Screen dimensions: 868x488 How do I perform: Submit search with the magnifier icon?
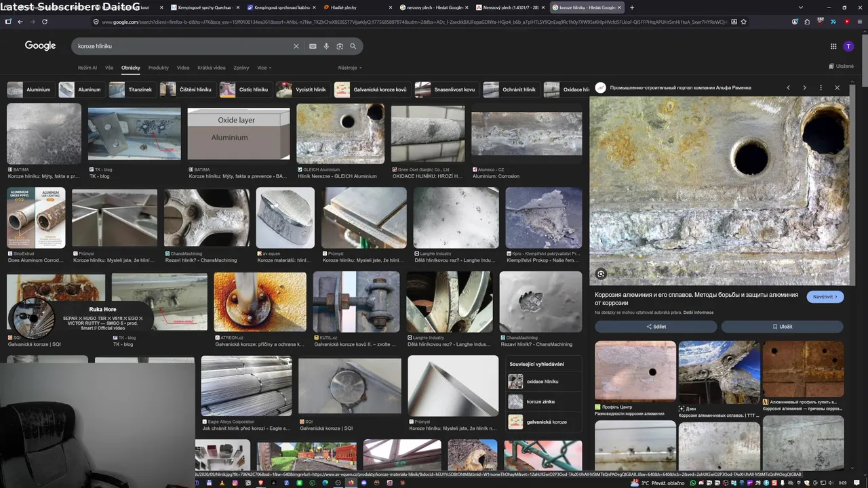click(x=353, y=46)
